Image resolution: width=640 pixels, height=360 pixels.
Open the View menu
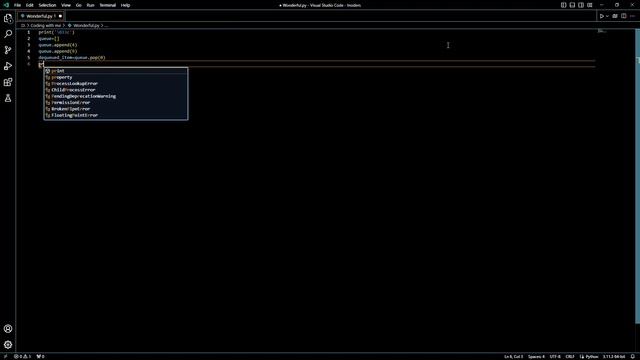[x=66, y=5]
